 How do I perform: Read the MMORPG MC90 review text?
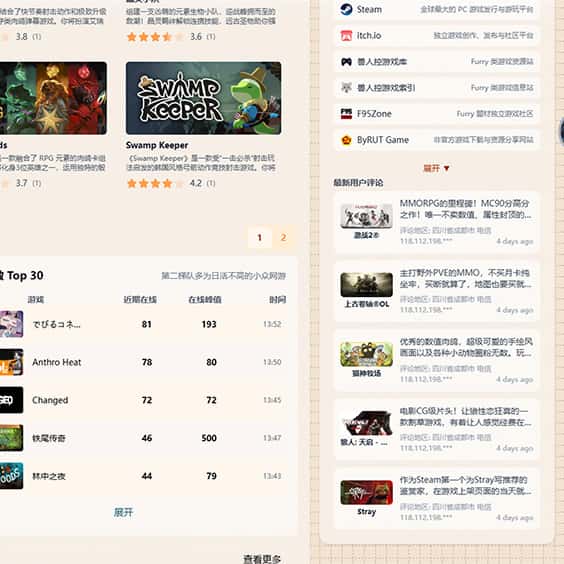[465, 209]
